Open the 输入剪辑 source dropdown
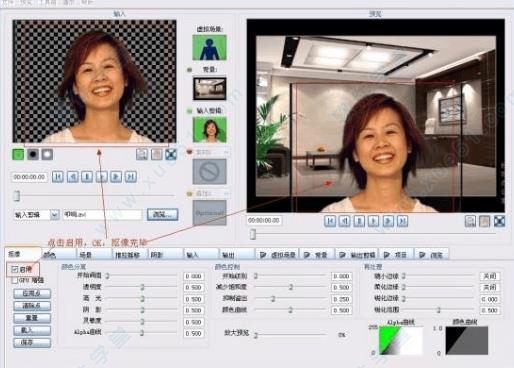This screenshot has width=514, height=368. pyautogui.click(x=55, y=215)
